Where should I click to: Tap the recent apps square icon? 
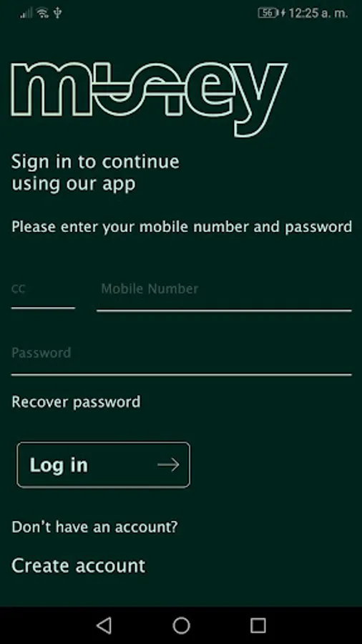tap(258, 625)
